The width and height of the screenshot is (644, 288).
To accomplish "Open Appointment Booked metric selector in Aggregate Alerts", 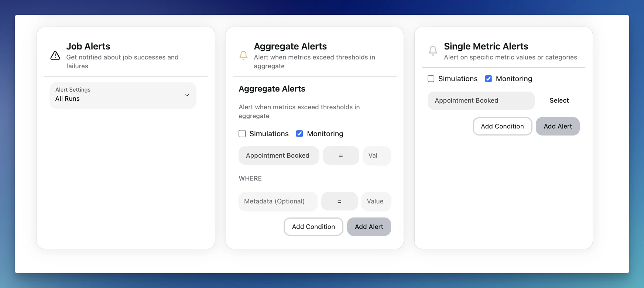I will tap(279, 155).
